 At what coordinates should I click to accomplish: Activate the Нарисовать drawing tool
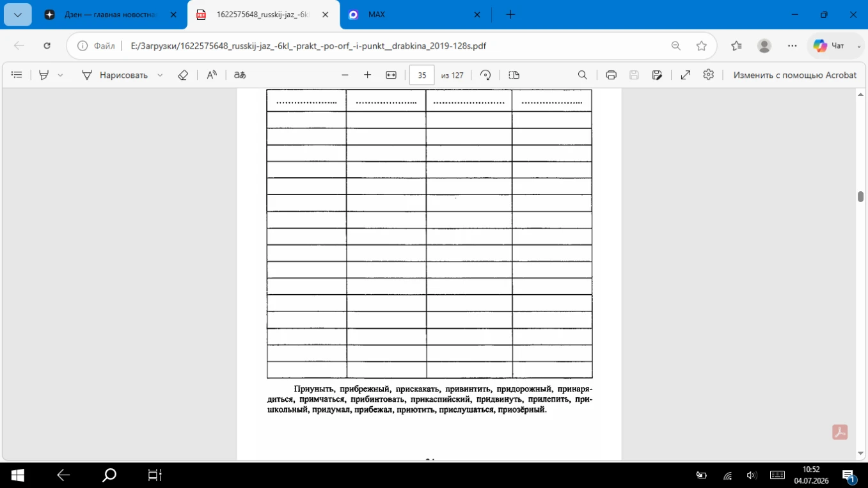coord(115,75)
